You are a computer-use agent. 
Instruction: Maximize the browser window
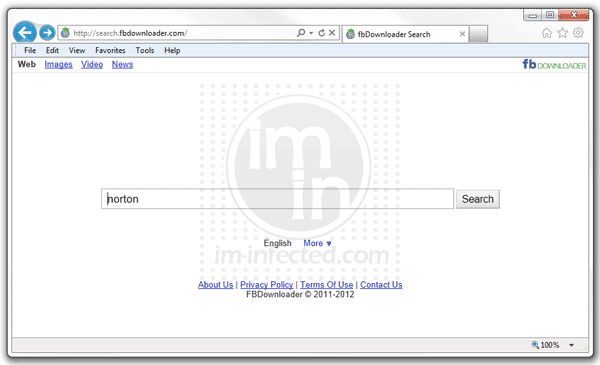[x=550, y=15]
